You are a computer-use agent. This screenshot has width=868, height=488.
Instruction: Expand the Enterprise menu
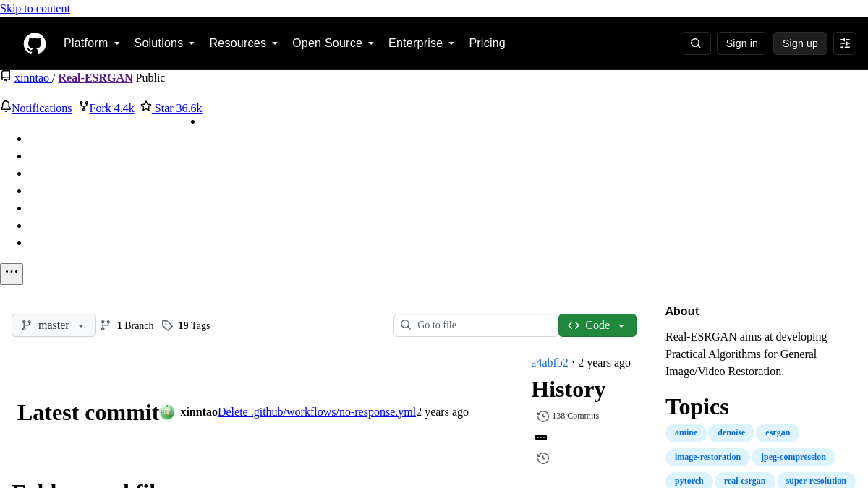(x=422, y=43)
